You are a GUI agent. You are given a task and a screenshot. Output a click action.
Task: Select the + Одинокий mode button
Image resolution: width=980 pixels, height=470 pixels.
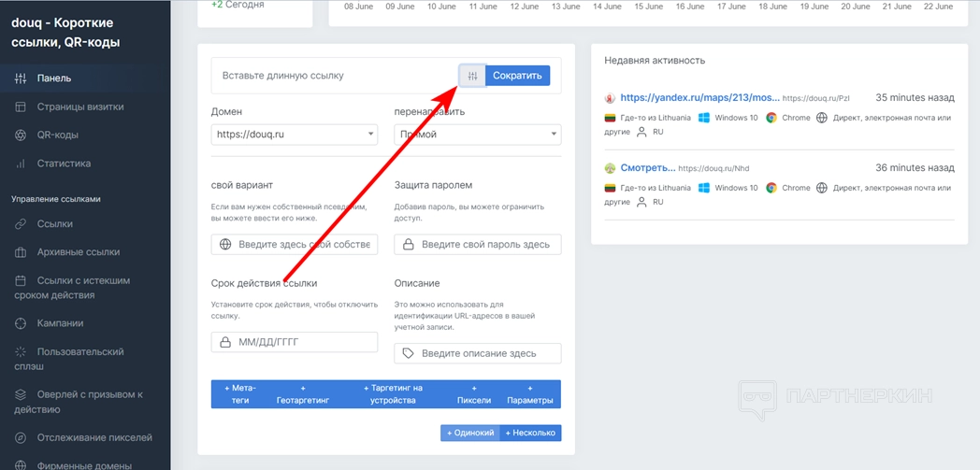pyautogui.click(x=470, y=433)
